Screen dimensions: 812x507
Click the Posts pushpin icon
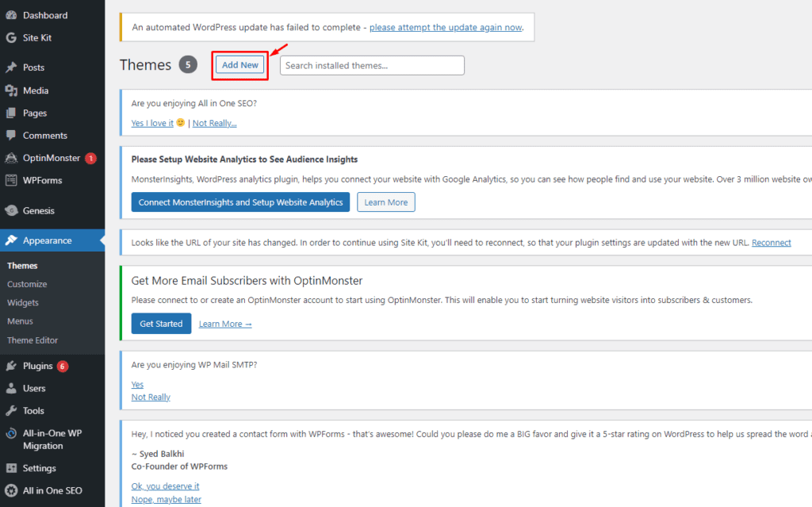(11, 67)
